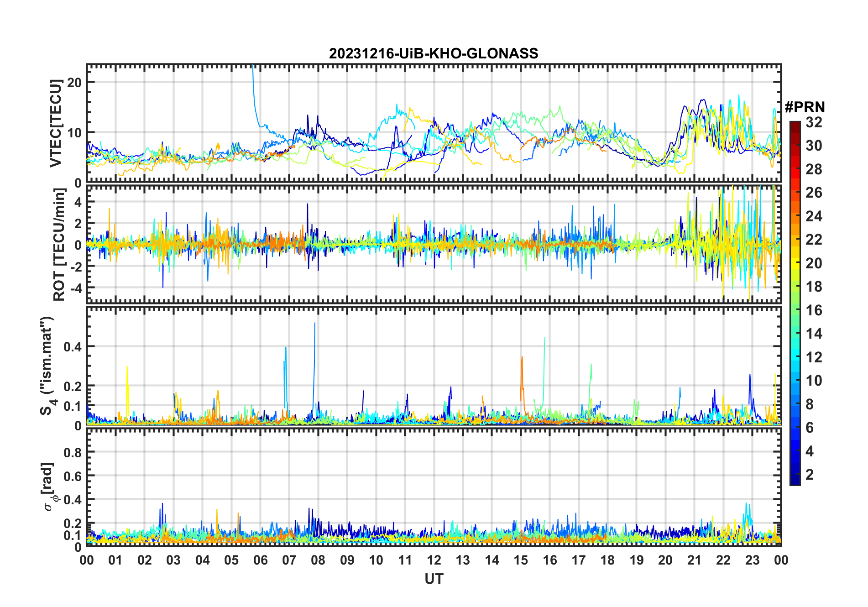Select colorbar tick label 26

[814, 193]
